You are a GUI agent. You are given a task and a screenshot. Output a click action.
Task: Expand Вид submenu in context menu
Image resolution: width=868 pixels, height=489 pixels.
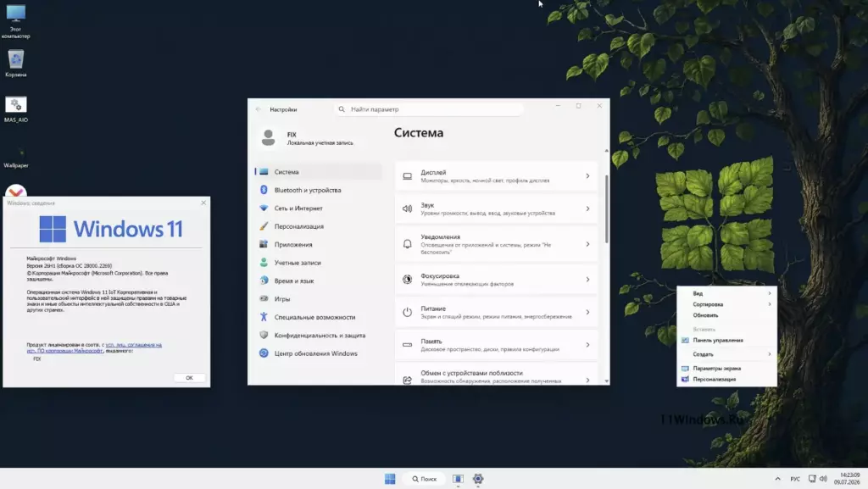click(x=726, y=293)
